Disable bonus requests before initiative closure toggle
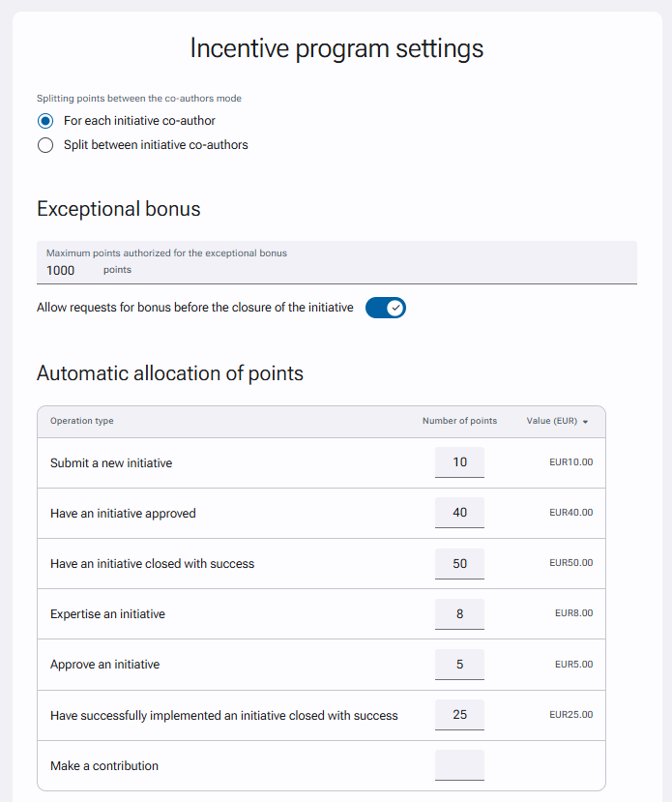The width and height of the screenshot is (672, 802). coord(386,308)
